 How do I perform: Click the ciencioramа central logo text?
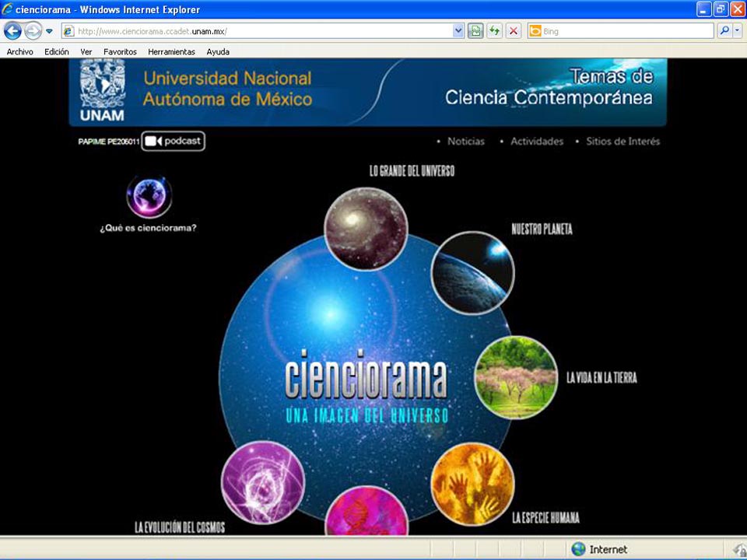(366, 375)
